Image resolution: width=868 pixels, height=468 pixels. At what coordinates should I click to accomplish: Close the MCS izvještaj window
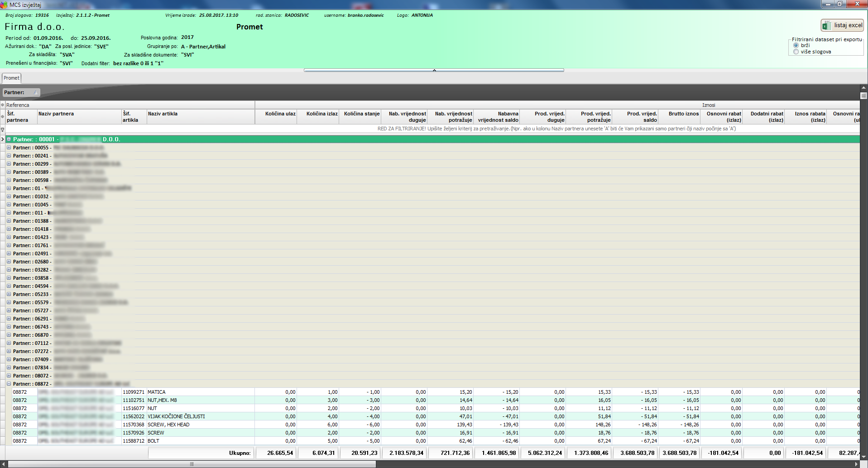857,4
